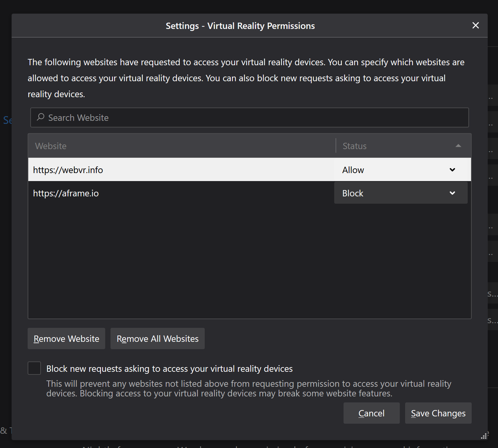The width and height of the screenshot is (498, 448).
Task: Click the chevron on the Allow dropdown
Action: point(452,170)
